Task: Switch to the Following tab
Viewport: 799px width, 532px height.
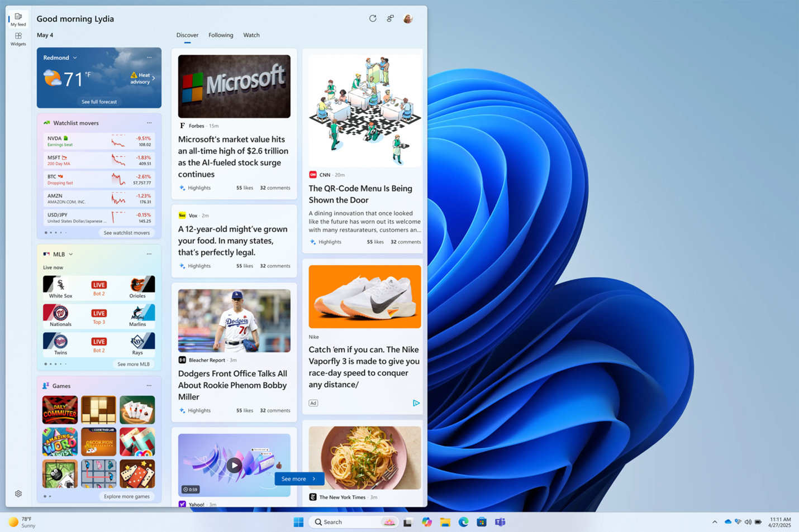Action: 221,35
